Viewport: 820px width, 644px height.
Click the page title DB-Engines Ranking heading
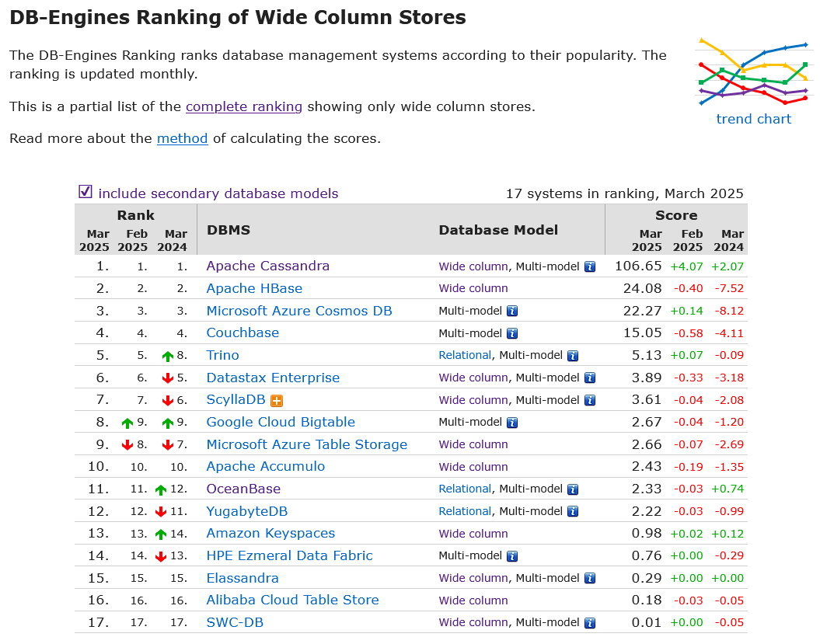pos(238,19)
